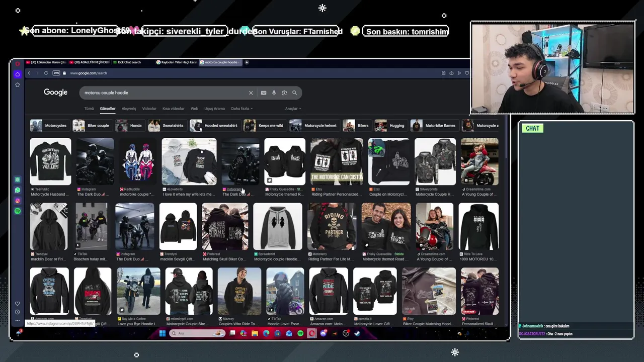Select the Bikers filter chip
The width and height of the screenshot is (644, 362).
pos(356,126)
